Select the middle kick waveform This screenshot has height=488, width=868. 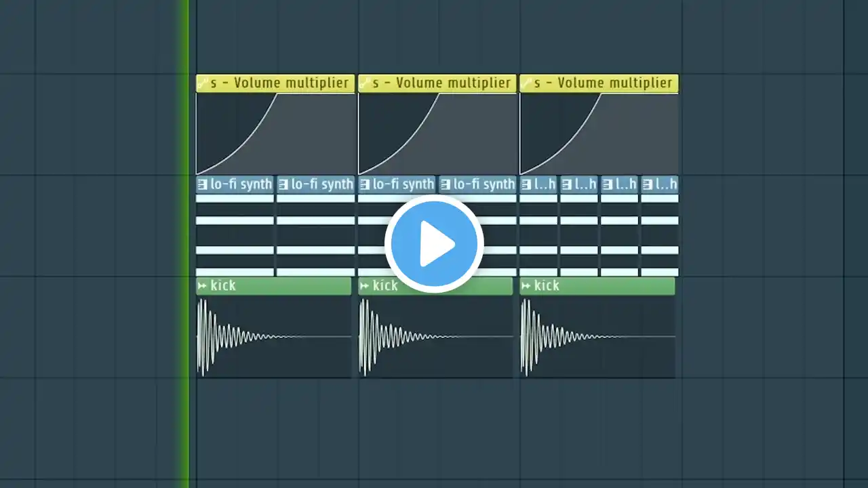tap(435, 337)
